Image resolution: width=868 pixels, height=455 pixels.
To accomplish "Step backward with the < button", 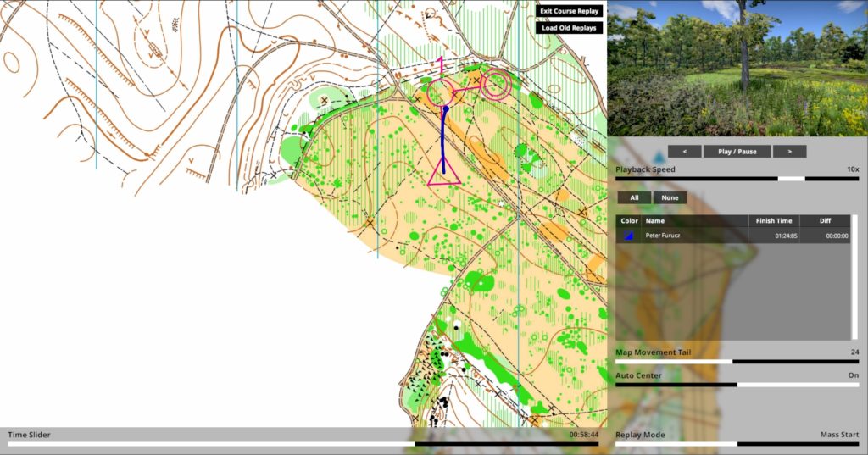I will 685,151.
